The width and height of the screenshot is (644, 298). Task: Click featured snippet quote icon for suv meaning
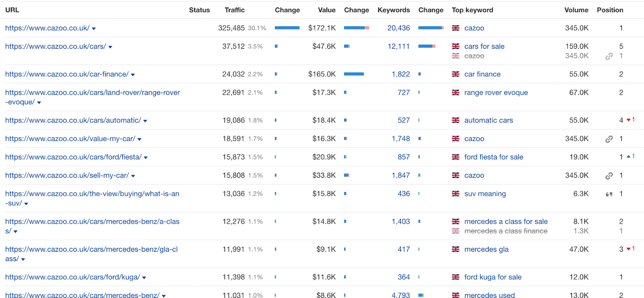609,194
